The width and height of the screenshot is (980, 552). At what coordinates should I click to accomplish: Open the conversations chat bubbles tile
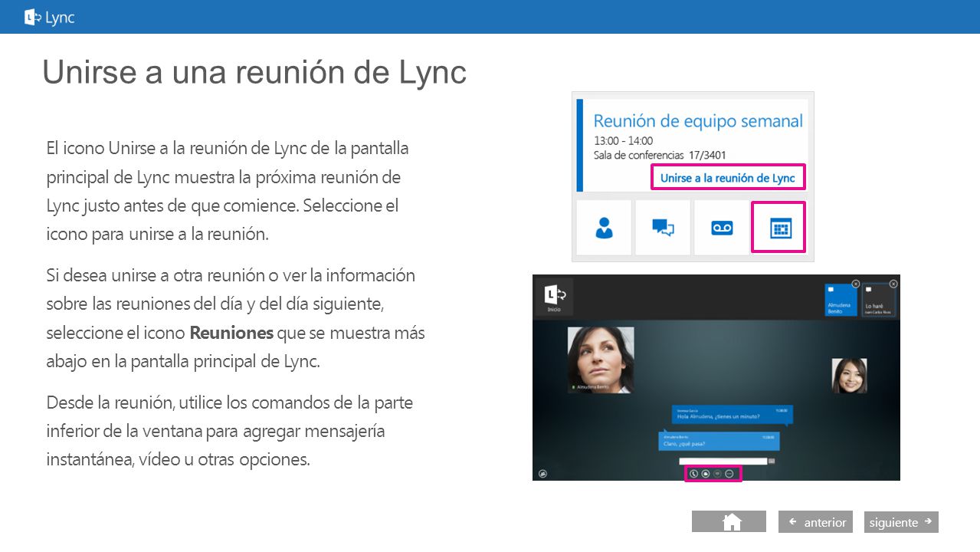663,228
